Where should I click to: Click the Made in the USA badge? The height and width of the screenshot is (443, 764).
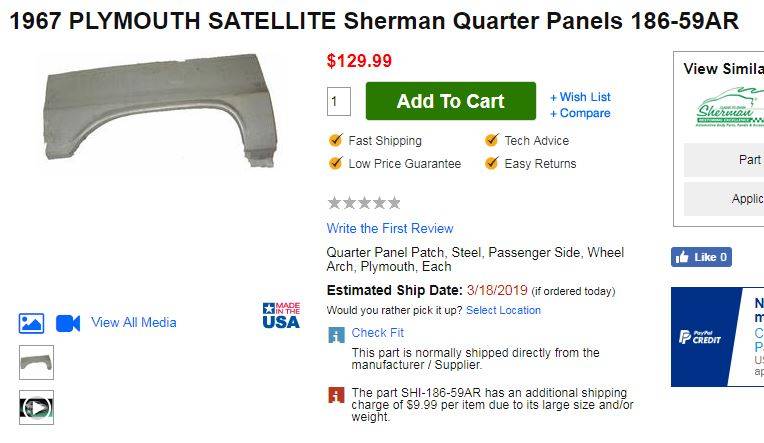[x=281, y=316]
